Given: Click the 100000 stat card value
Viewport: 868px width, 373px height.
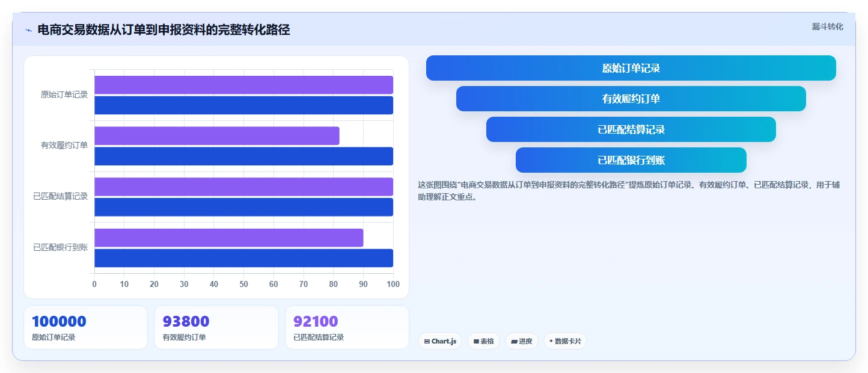Looking at the screenshot, I should click(59, 321).
